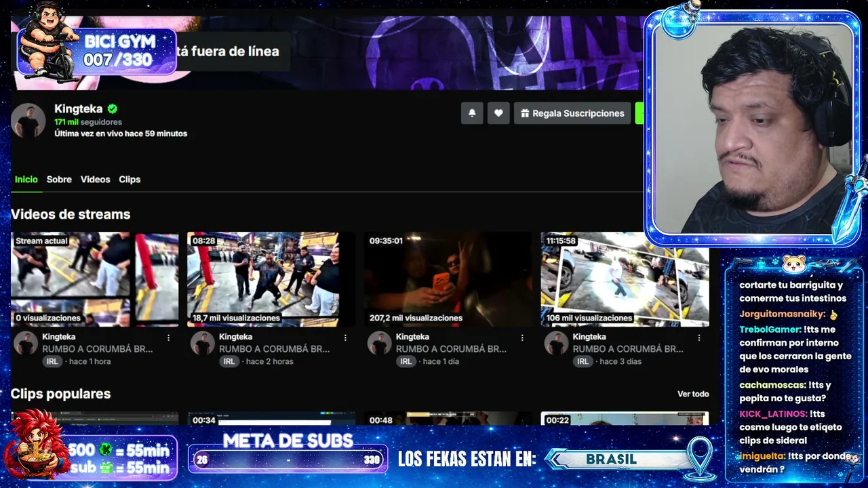Screen dimensions: 868x488
Task: Open Kingteka's channel profile avatar
Action: coord(28,121)
